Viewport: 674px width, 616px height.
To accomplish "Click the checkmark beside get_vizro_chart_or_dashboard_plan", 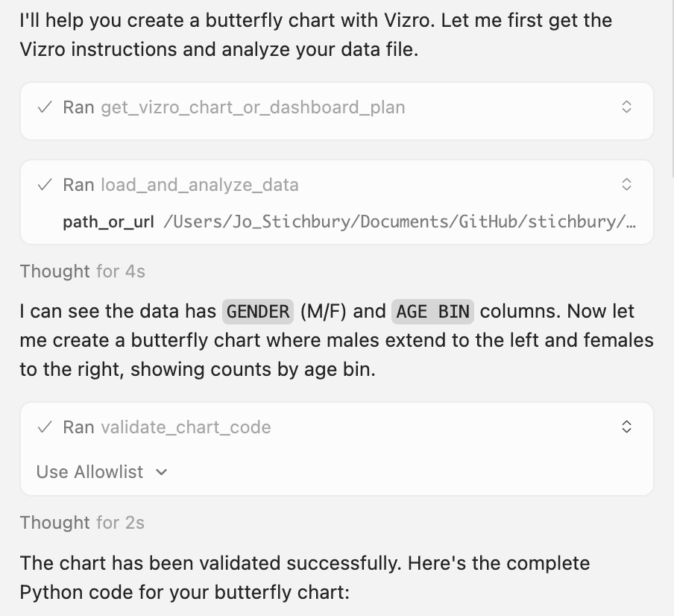I will tap(45, 107).
